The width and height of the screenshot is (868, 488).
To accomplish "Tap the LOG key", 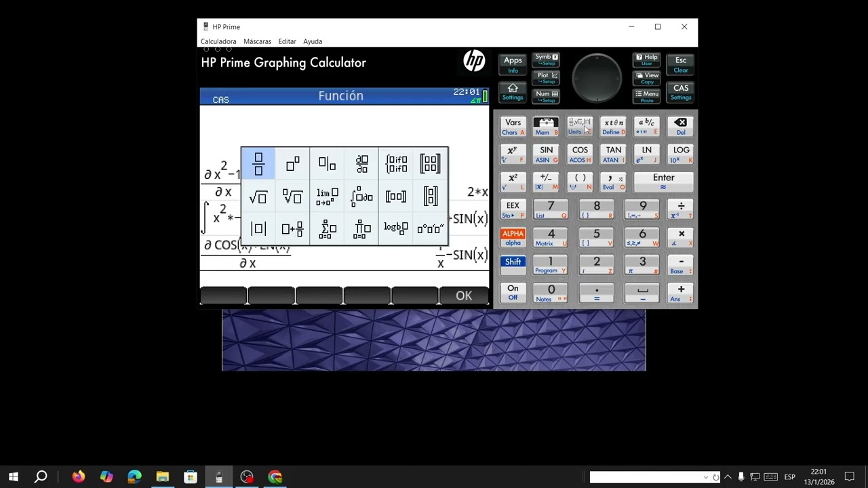I will pos(680,154).
